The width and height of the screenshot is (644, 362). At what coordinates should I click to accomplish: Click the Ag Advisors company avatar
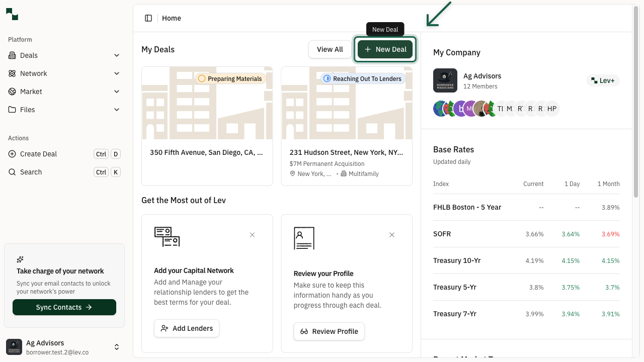click(445, 80)
